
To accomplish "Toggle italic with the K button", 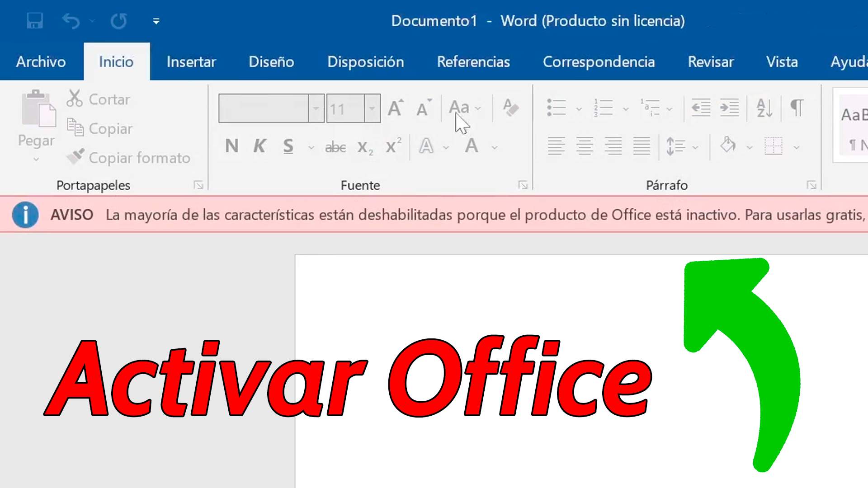I will (259, 145).
